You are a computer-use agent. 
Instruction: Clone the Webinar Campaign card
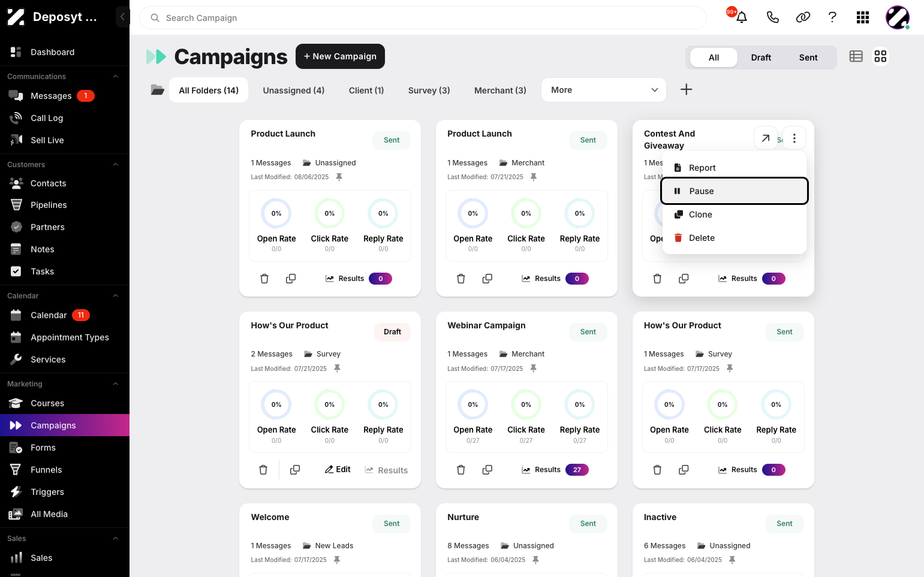pyautogui.click(x=487, y=470)
